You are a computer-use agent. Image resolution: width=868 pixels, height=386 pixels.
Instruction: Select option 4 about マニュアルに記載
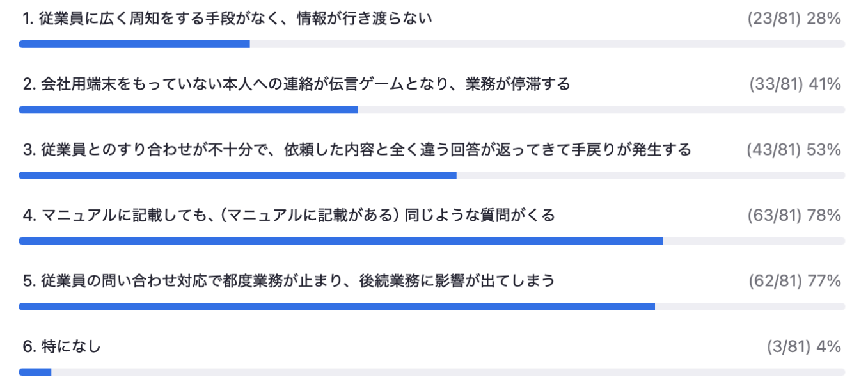tap(288, 216)
